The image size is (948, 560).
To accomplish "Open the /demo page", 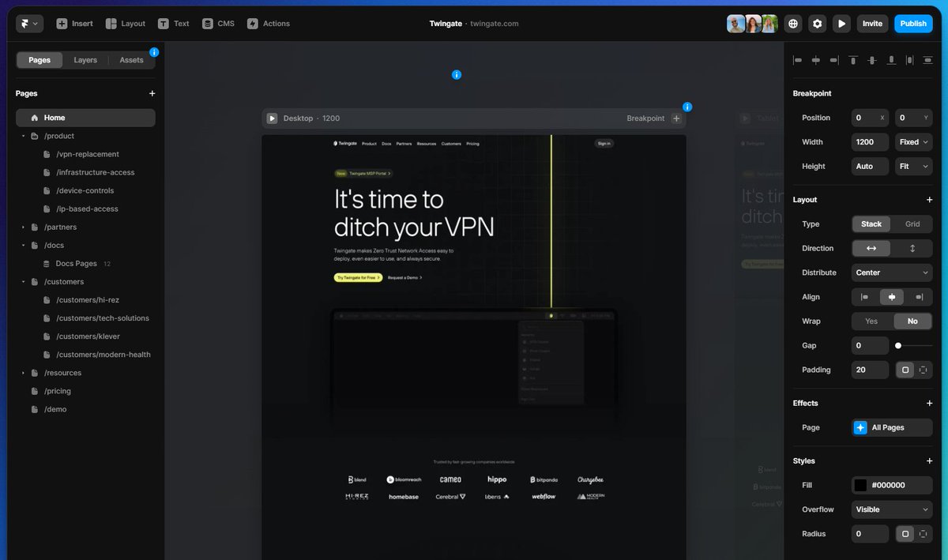I will click(55, 409).
